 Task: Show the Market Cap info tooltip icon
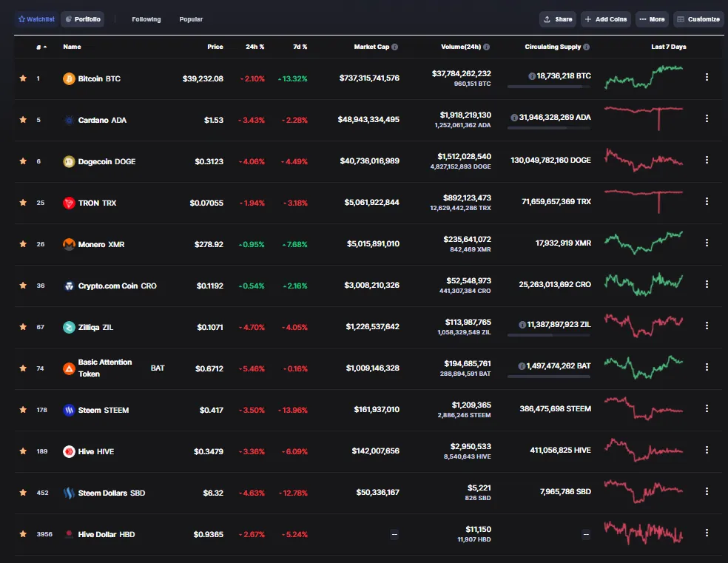(394, 47)
